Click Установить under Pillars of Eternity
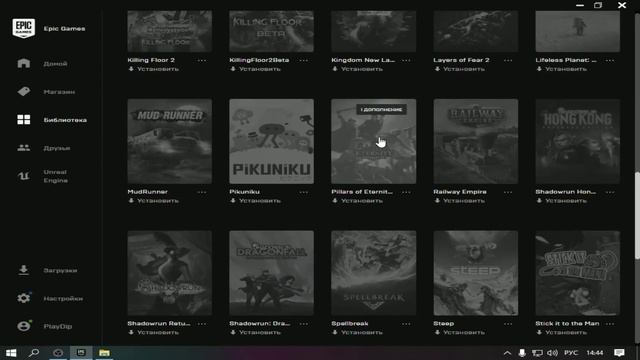 (362, 201)
